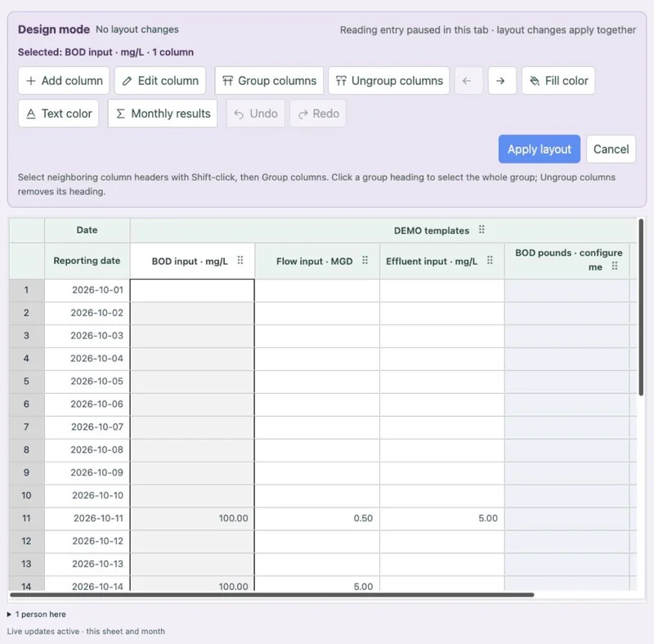Image resolution: width=654 pixels, height=644 pixels.
Task: Click empty BOD input cell for 2026-10-01
Action: 192,290
